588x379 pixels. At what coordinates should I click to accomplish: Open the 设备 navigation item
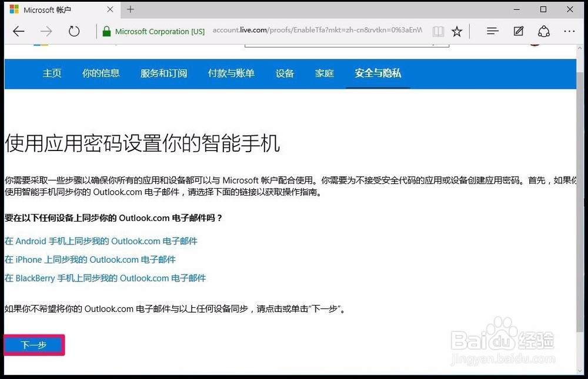click(x=285, y=73)
